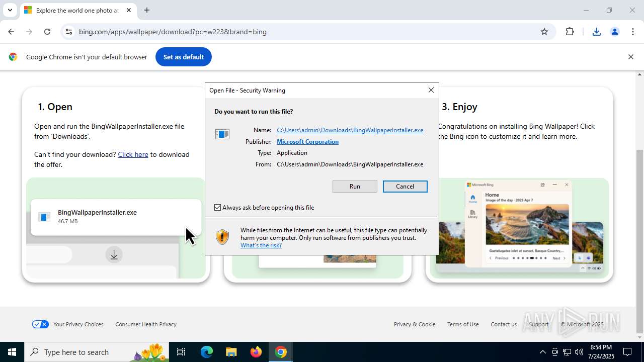Launch Firefox from taskbar
Viewport: 644px width, 362px height.
click(x=256, y=352)
